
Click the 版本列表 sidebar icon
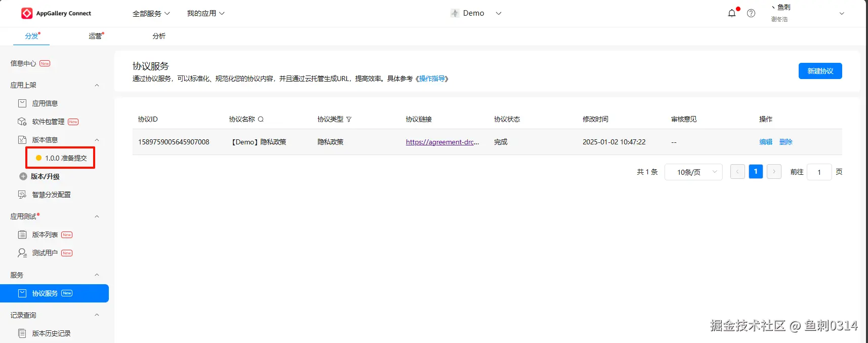click(x=22, y=235)
